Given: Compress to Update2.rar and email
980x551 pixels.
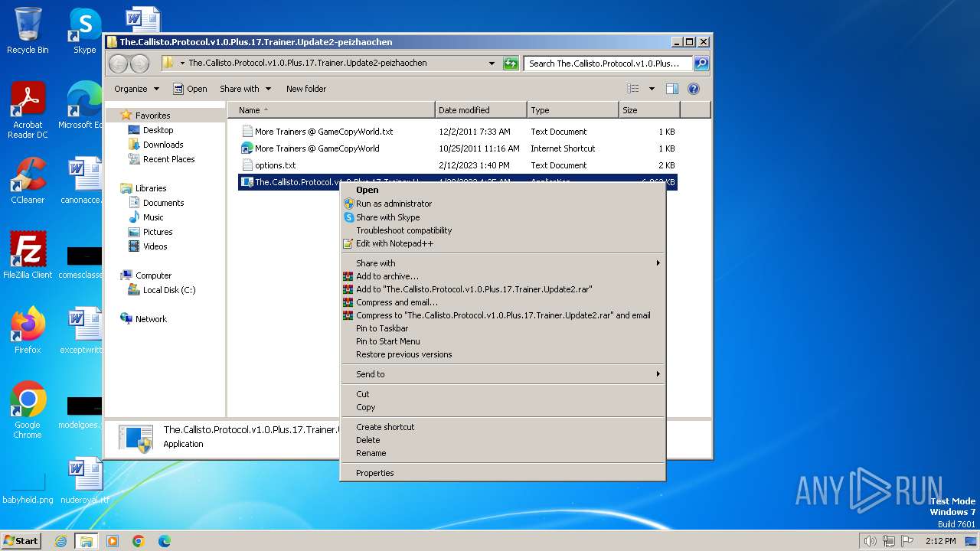Looking at the screenshot, I should click(x=502, y=315).
